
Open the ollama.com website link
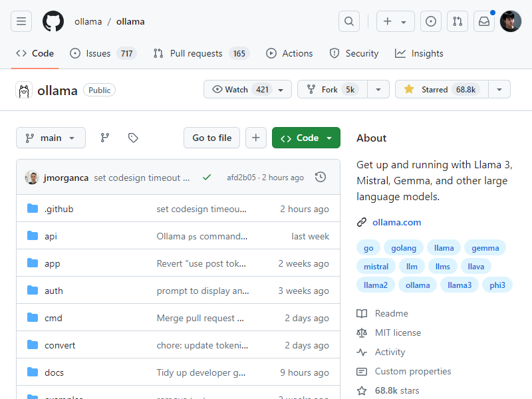(x=396, y=222)
